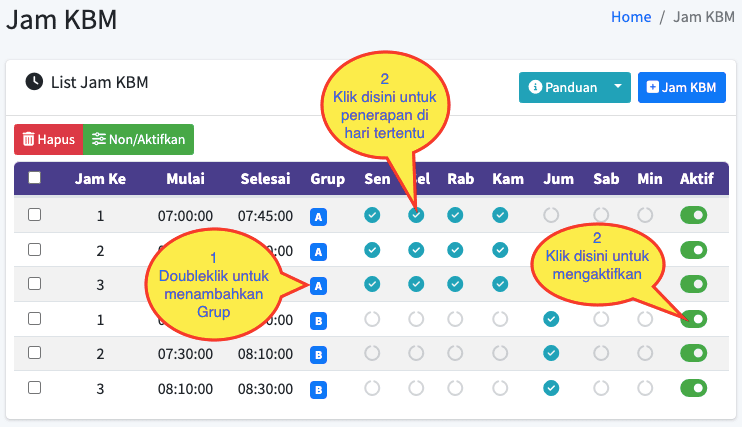
Task: Click checked Jum icon on 07:30:00 row
Action: click(551, 353)
